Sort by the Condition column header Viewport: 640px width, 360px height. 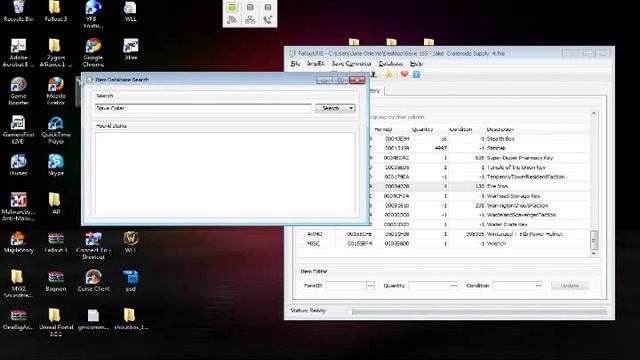460,129
